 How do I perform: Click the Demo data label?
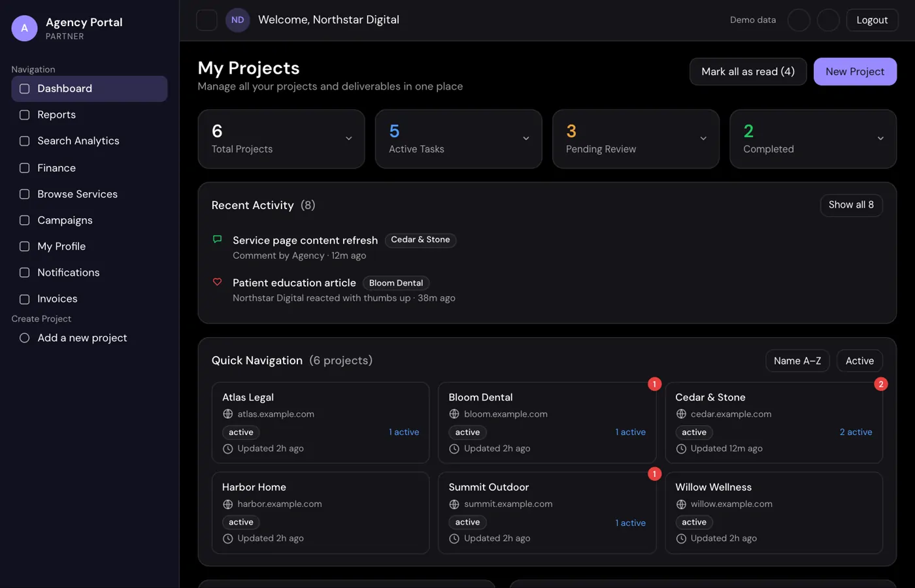[753, 20]
